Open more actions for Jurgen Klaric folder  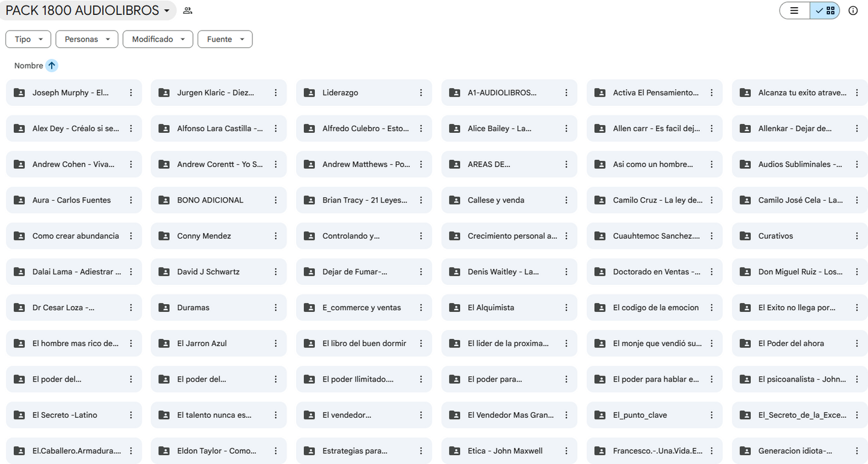[276, 93]
